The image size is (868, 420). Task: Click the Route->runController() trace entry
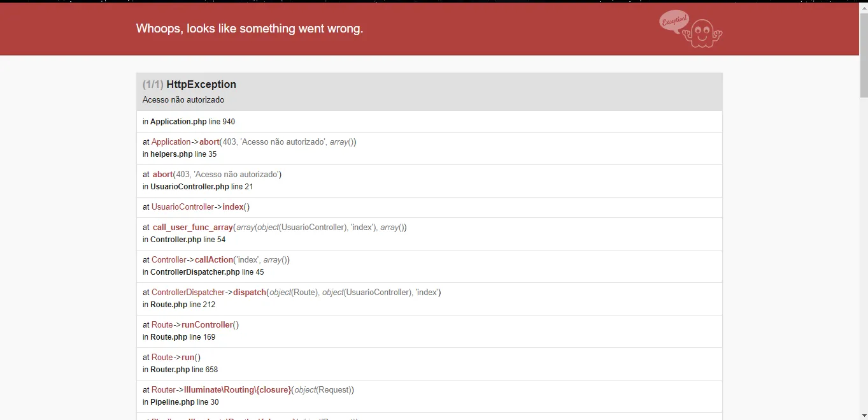[190, 325]
